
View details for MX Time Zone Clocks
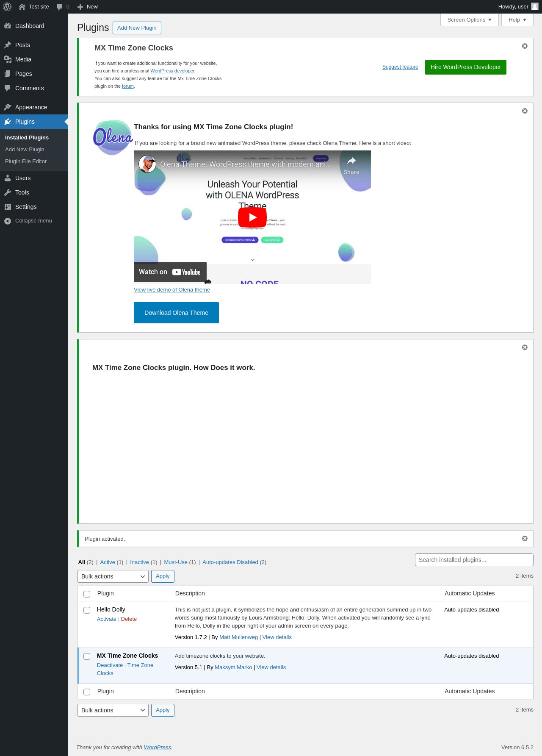point(271,667)
